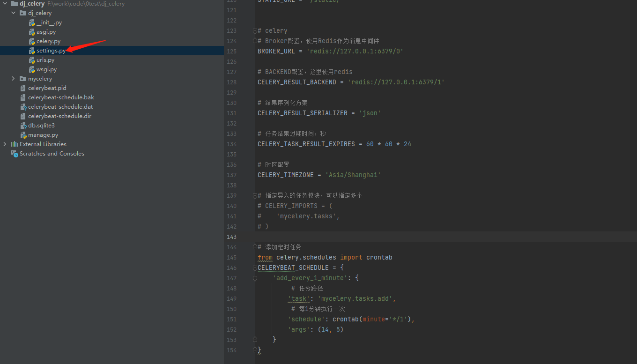Select the External Libraries label

[43, 144]
